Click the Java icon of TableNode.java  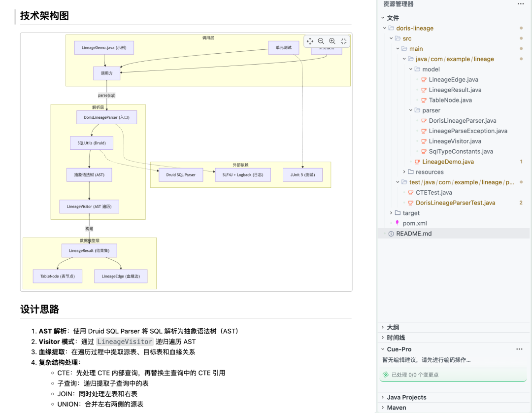(x=424, y=100)
